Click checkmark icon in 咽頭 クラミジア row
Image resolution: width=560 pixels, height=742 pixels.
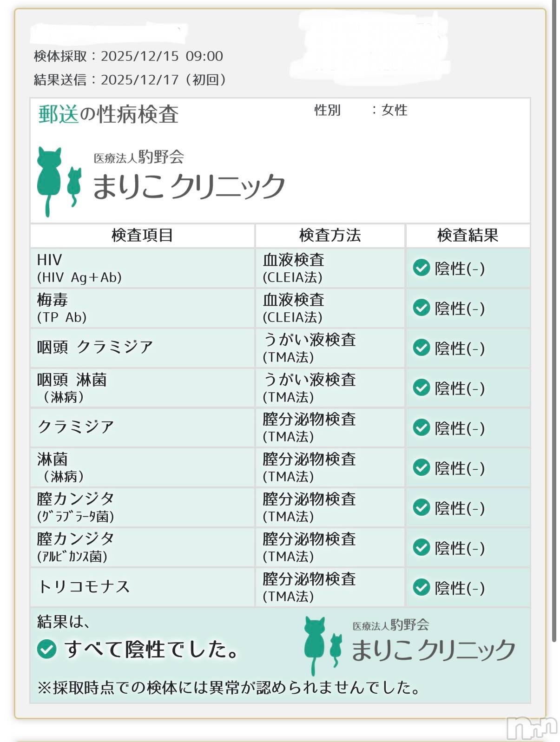[x=422, y=348]
